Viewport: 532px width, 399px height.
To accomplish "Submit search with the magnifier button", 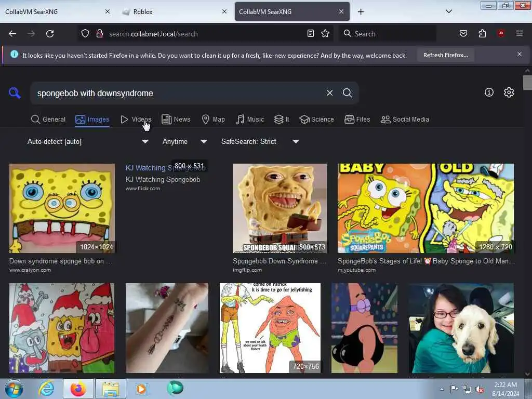I will tap(347, 93).
